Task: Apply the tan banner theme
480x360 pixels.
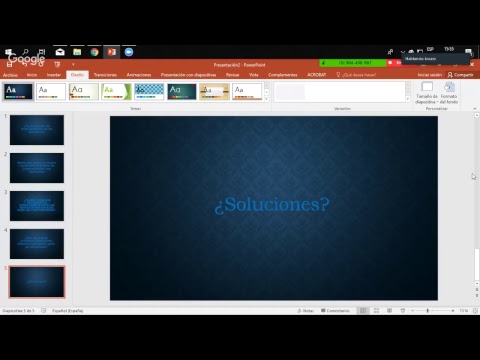Action: coord(214,91)
